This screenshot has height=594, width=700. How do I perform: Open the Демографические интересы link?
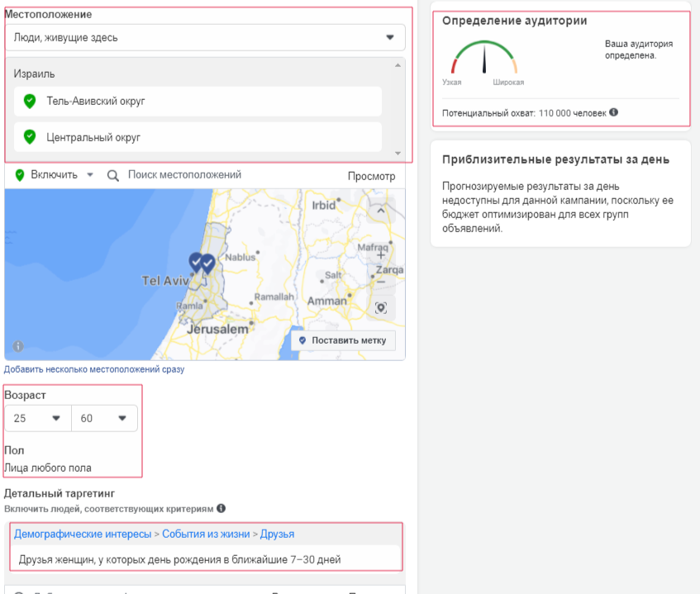(x=83, y=535)
